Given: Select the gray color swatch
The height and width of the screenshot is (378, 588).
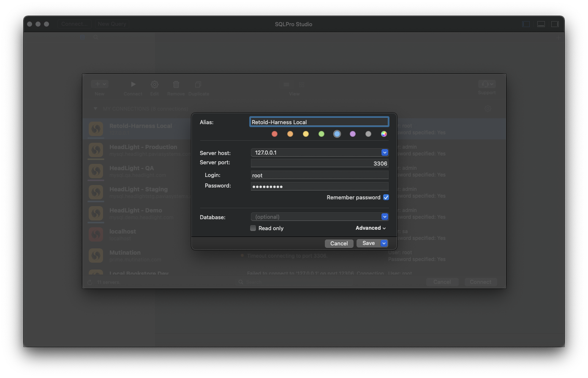Looking at the screenshot, I should tap(368, 134).
